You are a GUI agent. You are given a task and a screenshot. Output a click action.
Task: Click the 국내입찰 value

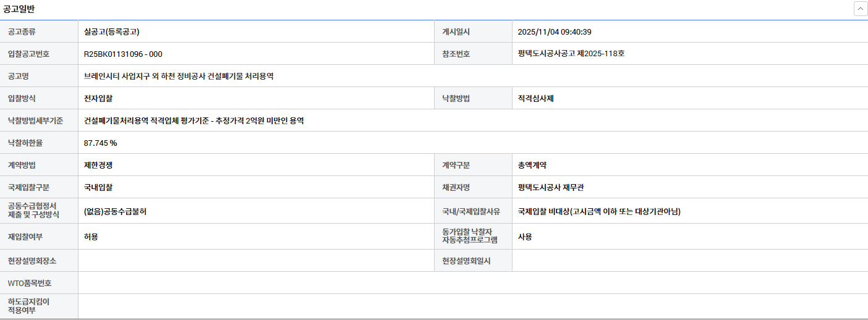[x=98, y=188]
